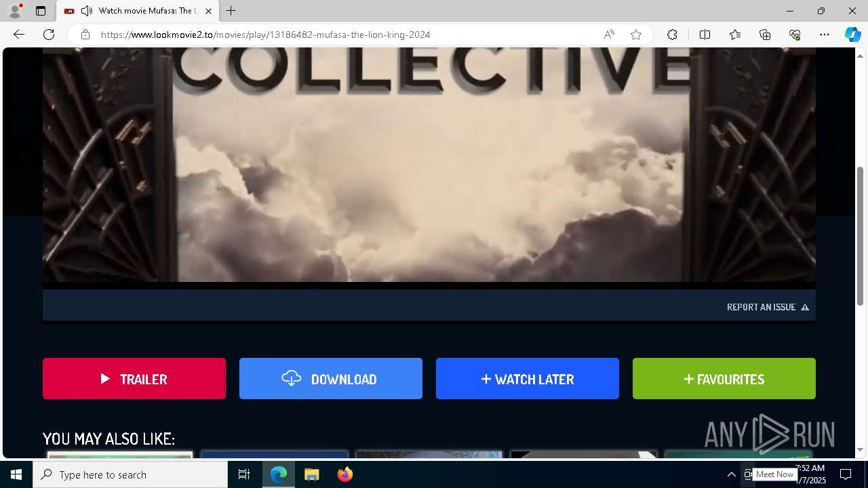Click the DOWNLOAD button

331,379
